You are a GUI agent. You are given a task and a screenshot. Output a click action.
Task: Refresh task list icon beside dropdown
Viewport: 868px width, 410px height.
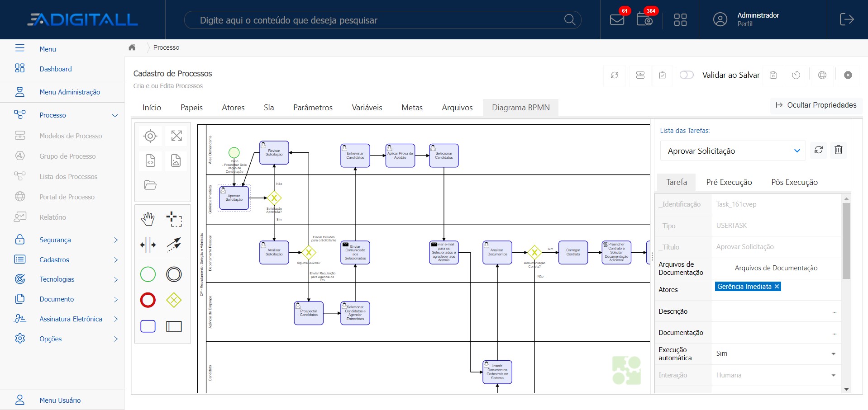[819, 150]
